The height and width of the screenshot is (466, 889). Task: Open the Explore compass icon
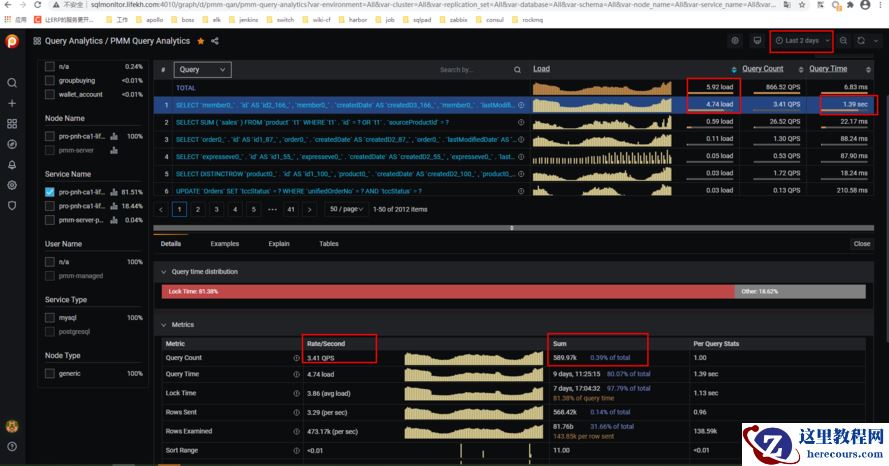coord(12,144)
